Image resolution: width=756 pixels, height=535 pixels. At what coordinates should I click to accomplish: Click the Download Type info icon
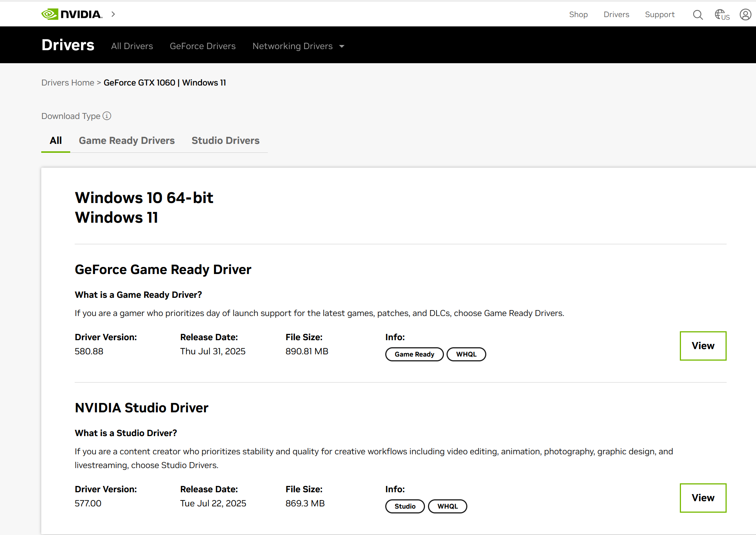point(107,116)
